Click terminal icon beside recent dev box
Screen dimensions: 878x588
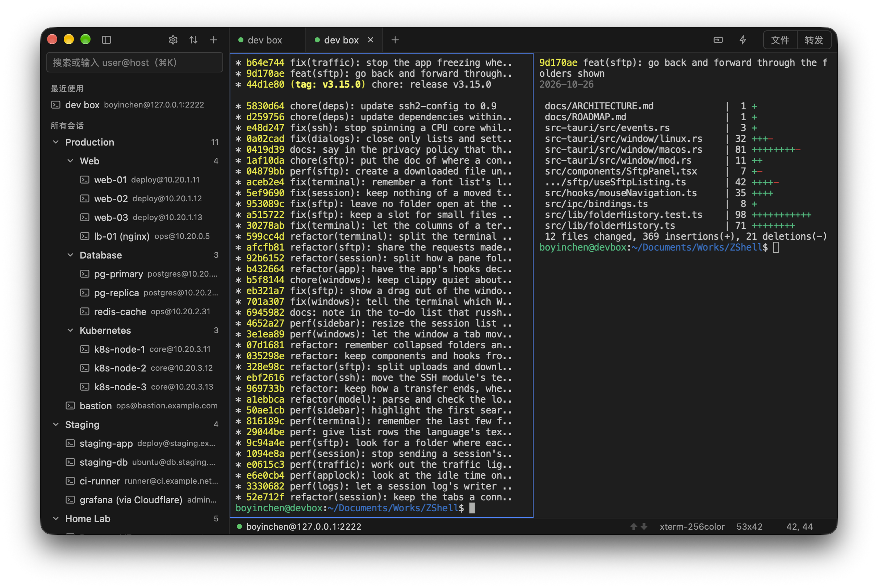[x=55, y=105]
